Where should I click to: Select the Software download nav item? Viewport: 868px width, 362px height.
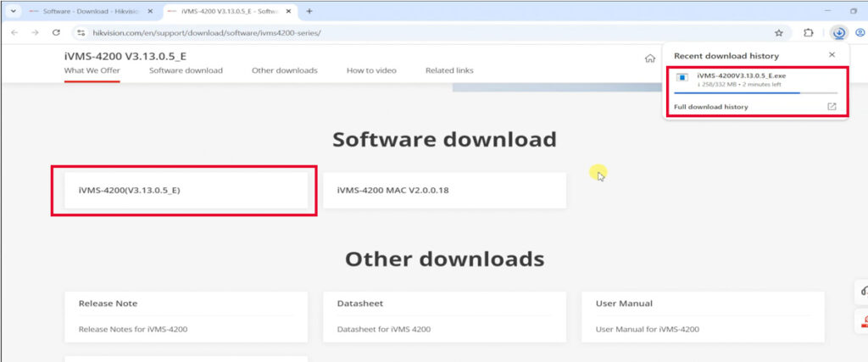click(x=186, y=70)
